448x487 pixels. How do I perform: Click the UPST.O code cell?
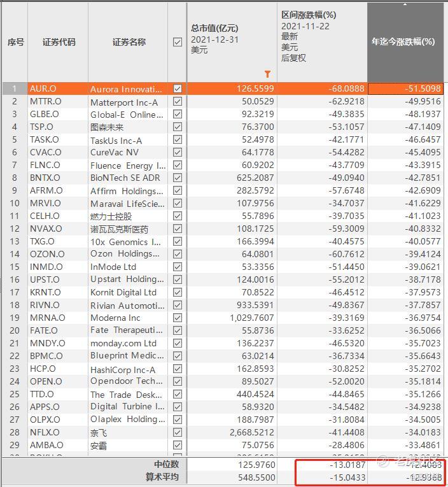58,279
